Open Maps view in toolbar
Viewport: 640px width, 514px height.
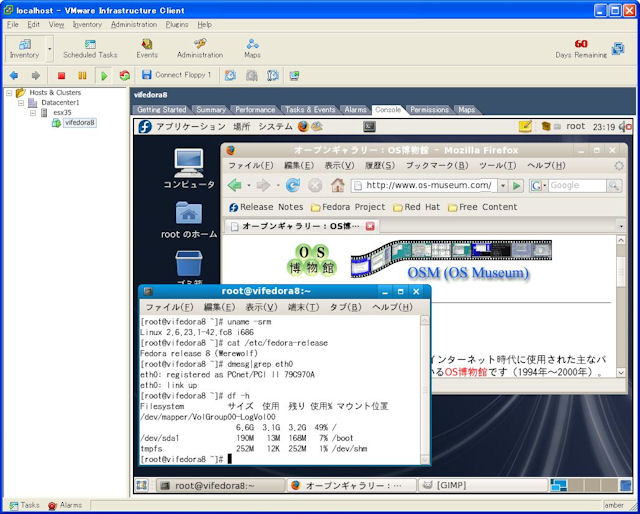coord(252,49)
